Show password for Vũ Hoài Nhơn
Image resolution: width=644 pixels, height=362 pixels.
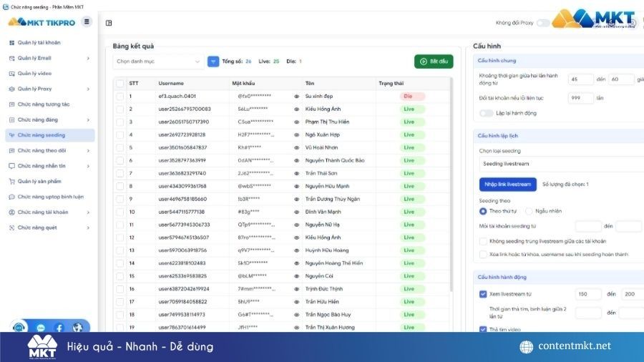point(296,148)
